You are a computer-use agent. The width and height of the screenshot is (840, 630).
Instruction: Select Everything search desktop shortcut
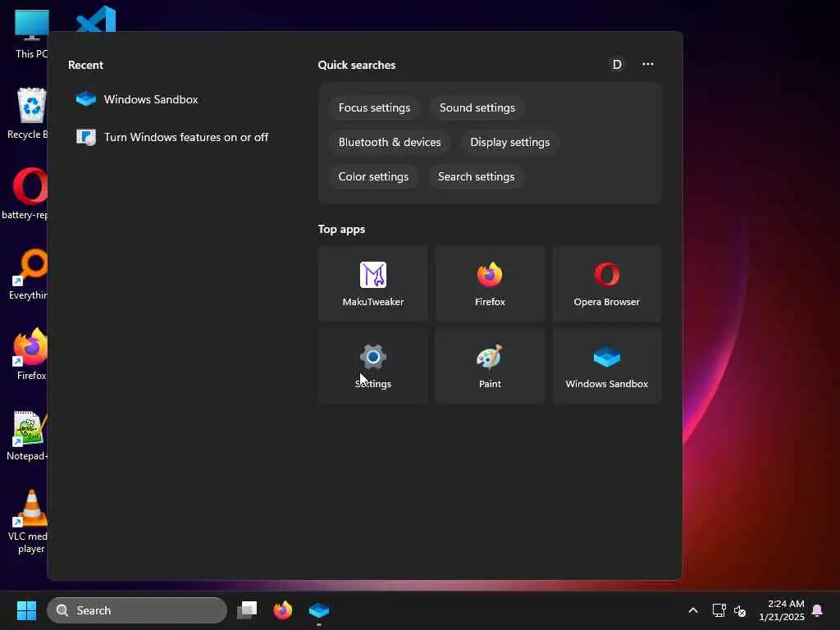point(30,274)
